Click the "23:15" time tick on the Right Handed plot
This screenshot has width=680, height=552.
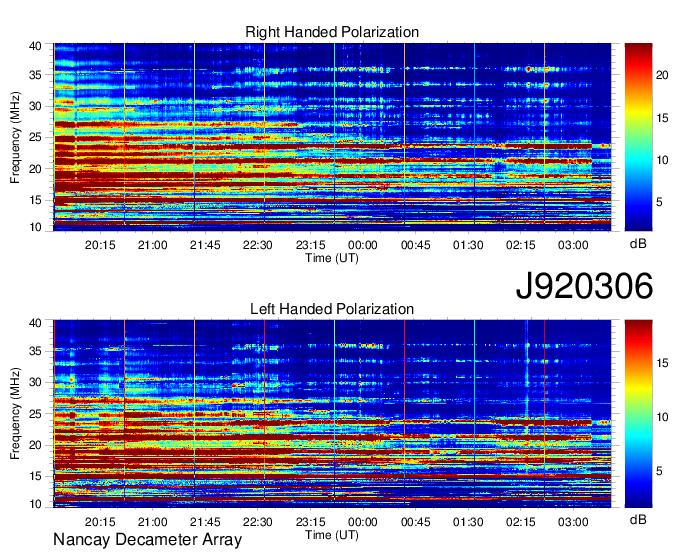click(311, 245)
